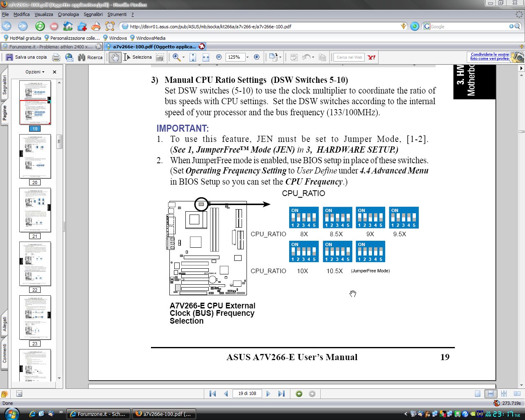Go to first page button in PDF navigation

click(x=212, y=394)
